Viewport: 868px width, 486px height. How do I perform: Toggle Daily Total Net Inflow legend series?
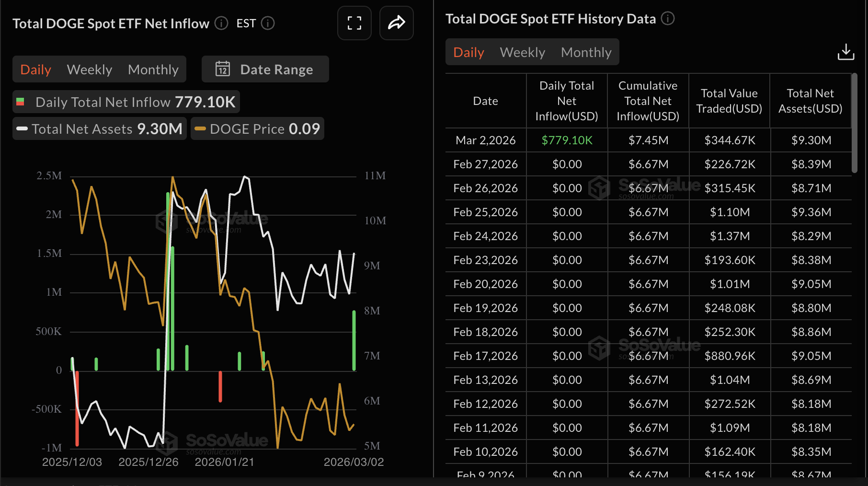(126, 102)
